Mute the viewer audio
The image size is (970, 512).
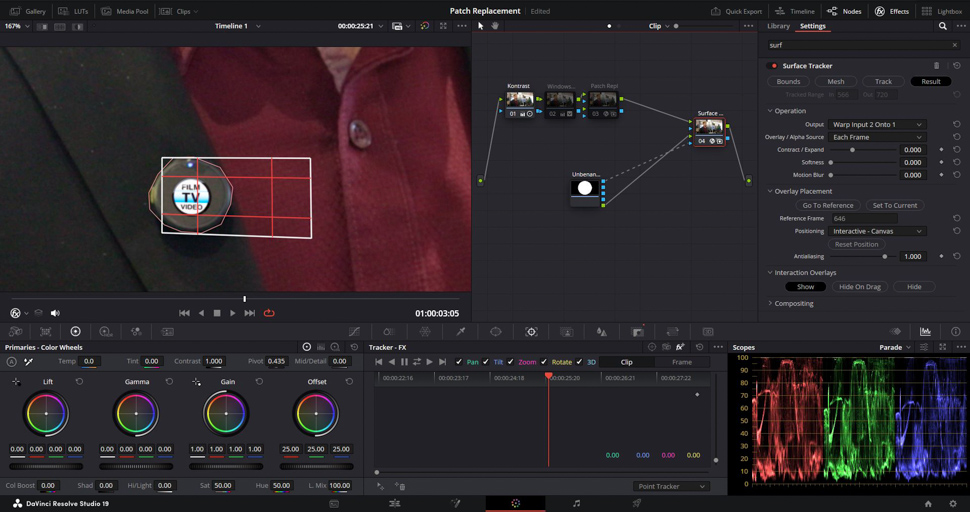(x=55, y=313)
